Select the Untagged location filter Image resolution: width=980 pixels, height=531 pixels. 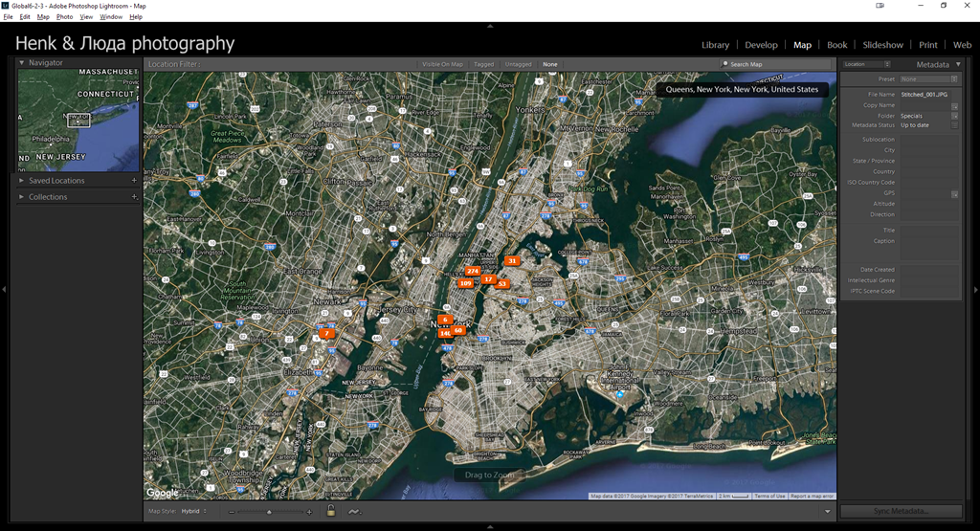(518, 64)
